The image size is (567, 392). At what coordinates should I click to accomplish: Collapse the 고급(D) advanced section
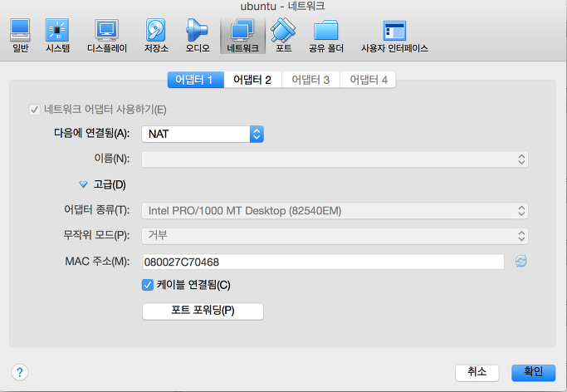tap(83, 185)
